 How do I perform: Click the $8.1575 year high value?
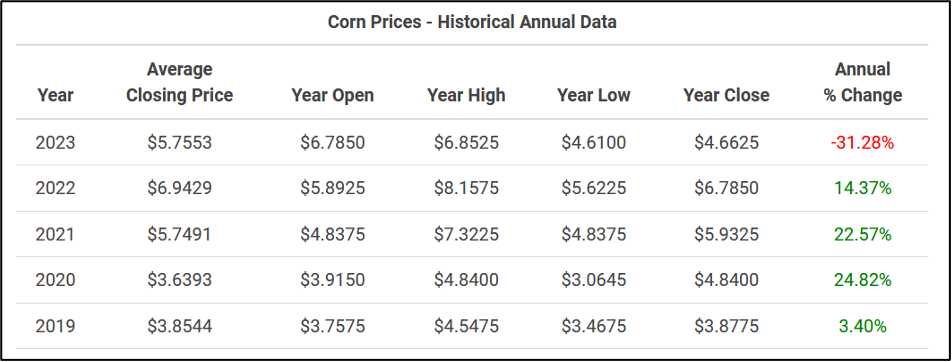[x=466, y=188]
